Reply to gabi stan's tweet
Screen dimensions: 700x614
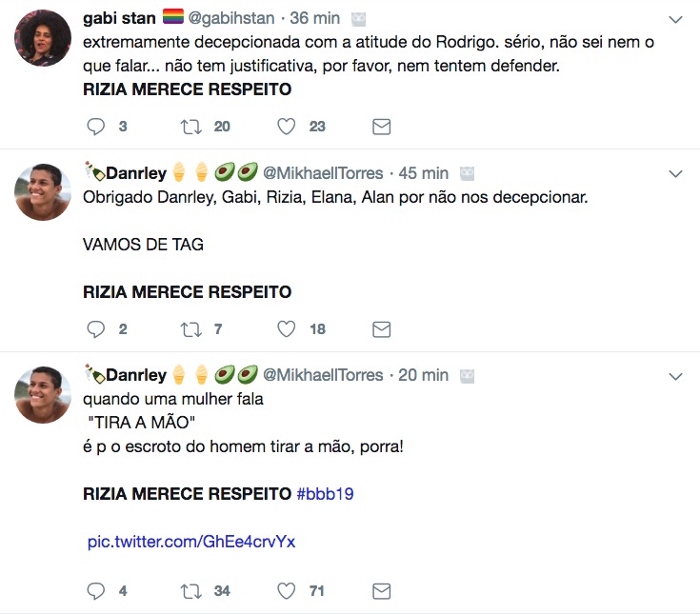(96, 127)
